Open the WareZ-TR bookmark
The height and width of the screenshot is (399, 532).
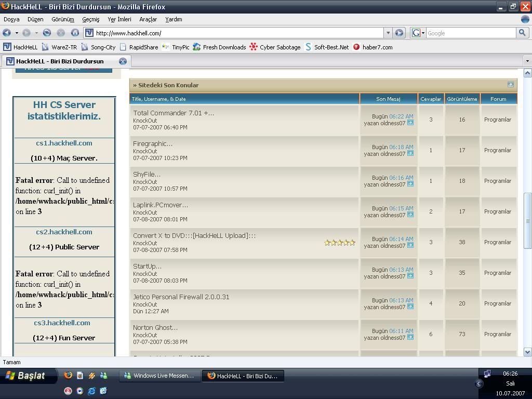coord(59,47)
